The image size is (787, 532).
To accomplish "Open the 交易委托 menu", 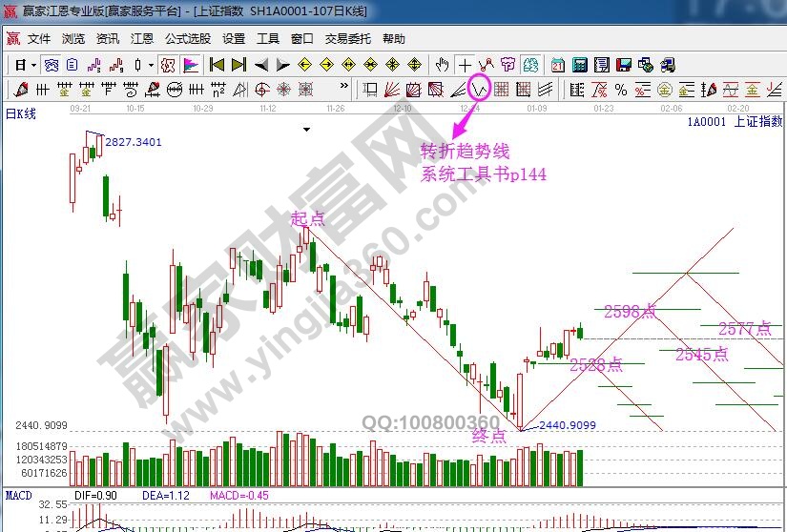I will point(347,39).
